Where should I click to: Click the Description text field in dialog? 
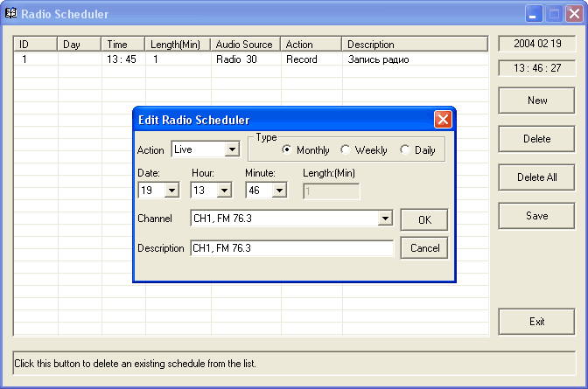pos(292,248)
